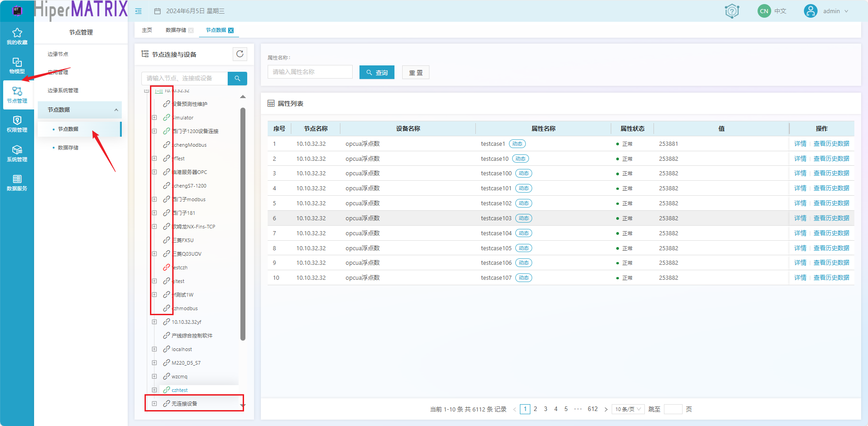Click link icon of localhost node
The height and width of the screenshot is (426, 868).
point(166,349)
